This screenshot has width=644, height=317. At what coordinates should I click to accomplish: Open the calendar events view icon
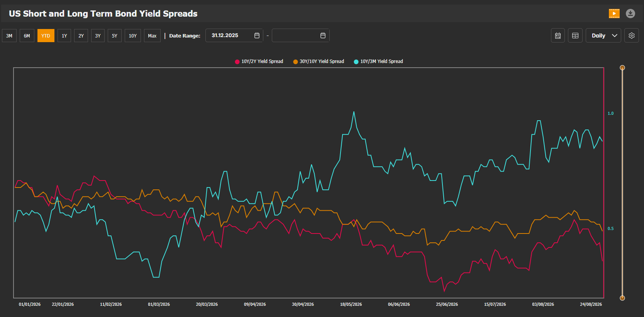(x=558, y=36)
